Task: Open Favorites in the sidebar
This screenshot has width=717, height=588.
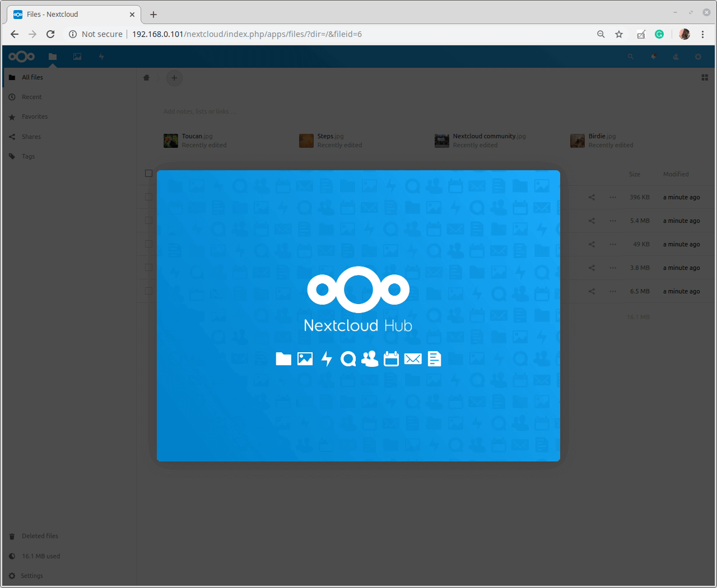Action: pyautogui.click(x=35, y=116)
